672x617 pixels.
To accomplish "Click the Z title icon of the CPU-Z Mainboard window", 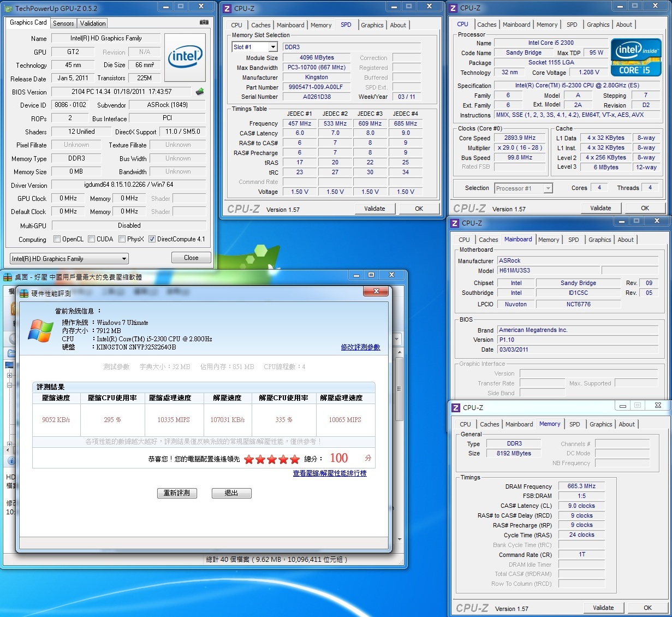I will click(455, 223).
